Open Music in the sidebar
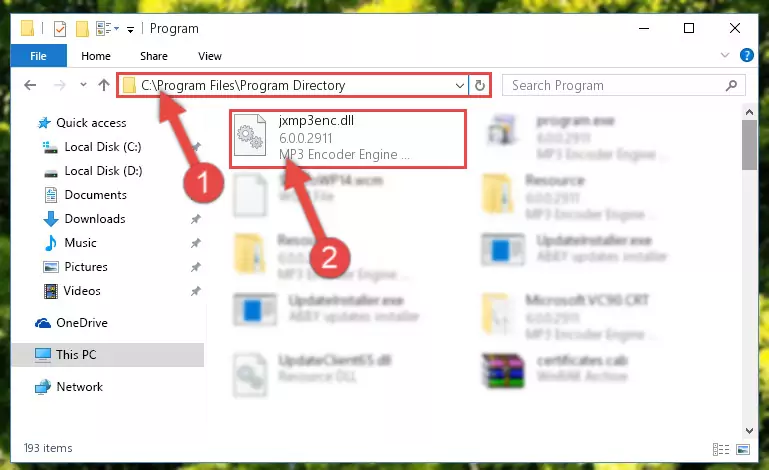Screen dimensions: 769x470 80,243
